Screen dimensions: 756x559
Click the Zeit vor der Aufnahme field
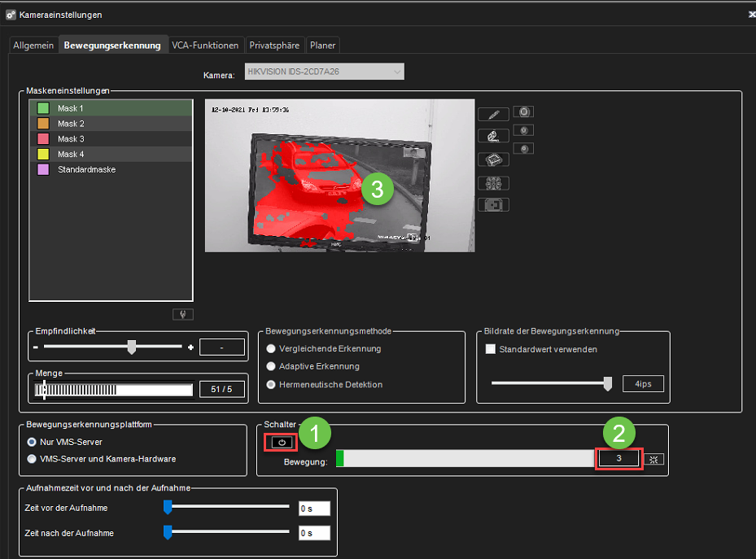(314, 509)
